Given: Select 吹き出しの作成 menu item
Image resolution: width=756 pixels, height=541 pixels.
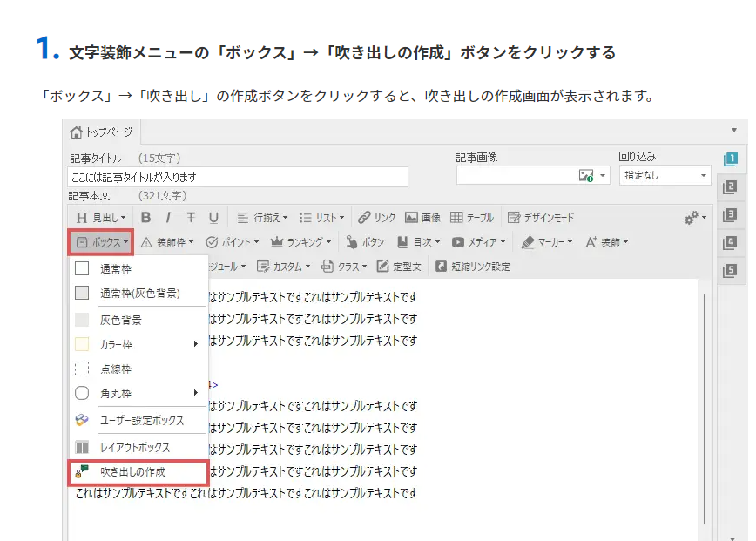Looking at the screenshot, I should tap(138, 472).
